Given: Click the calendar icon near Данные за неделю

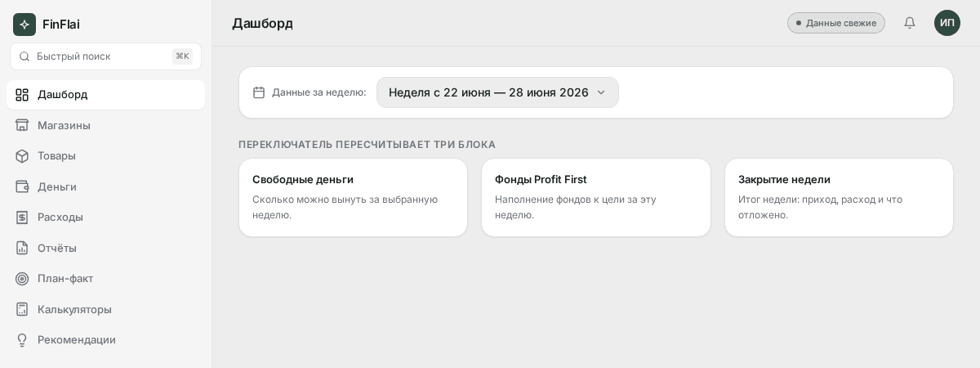Looking at the screenshot, I should (259, 92).
